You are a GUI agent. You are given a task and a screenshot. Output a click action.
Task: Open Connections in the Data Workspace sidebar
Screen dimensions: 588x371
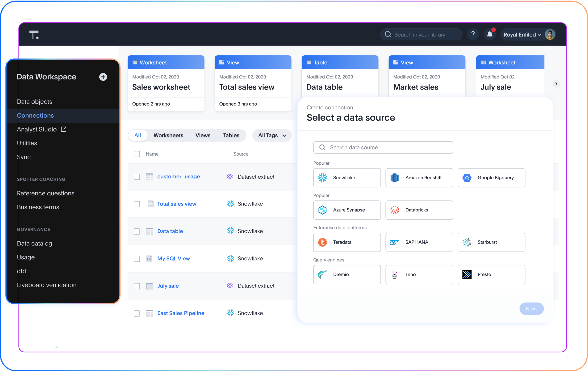pyautogui.click(x=35, y=115)
